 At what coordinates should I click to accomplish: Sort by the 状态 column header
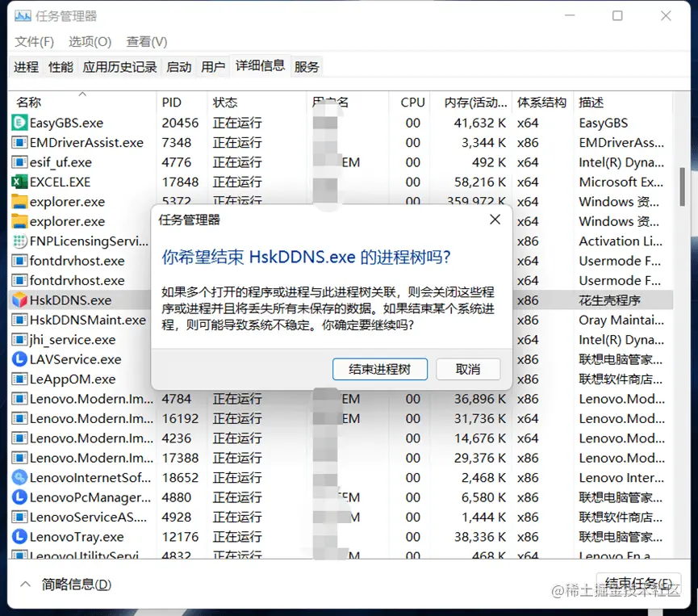[x=257, y=103]
